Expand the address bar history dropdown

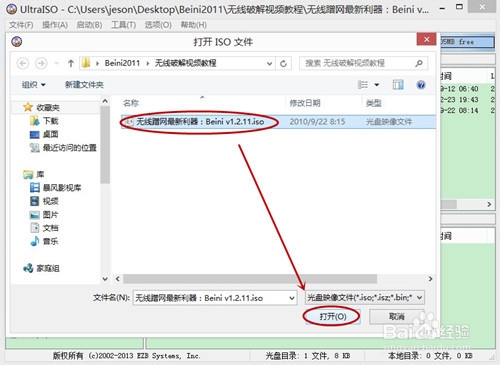tap(269, 63)
